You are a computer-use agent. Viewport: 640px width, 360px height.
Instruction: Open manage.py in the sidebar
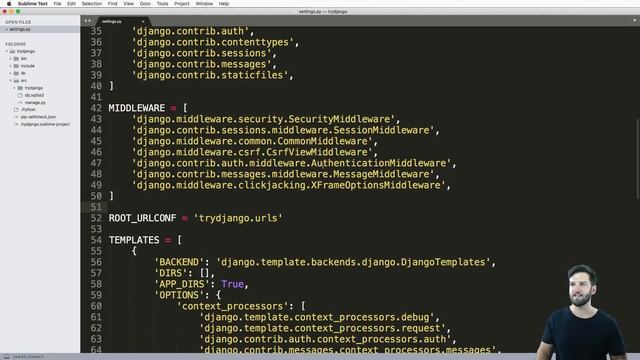point(35,102)
